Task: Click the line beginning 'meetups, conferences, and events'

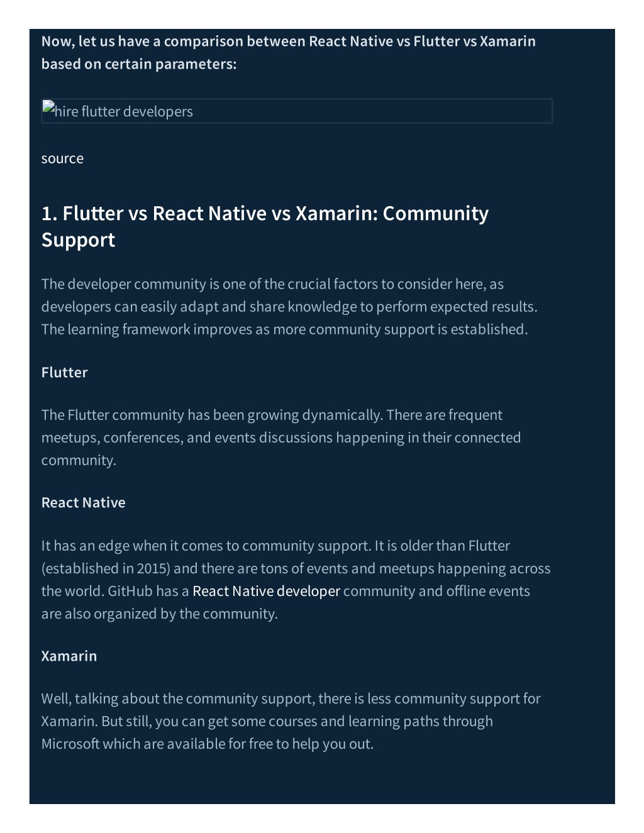Action: click(x=281, y=438)
